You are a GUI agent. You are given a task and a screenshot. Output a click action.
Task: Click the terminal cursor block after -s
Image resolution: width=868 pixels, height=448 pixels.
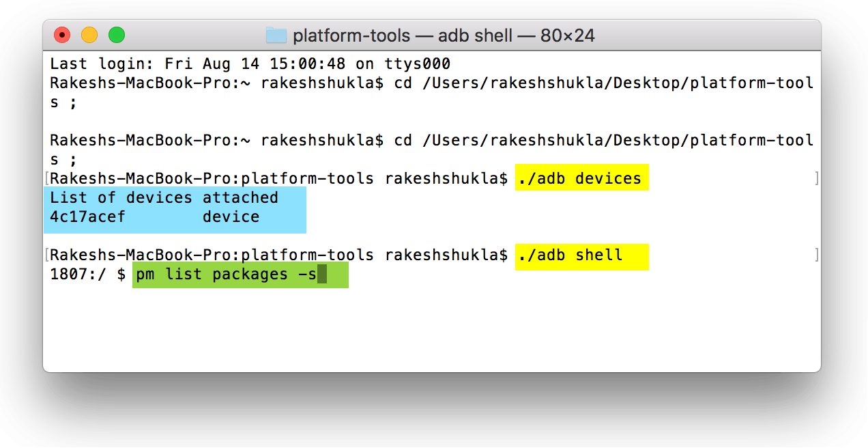[322, 275]
